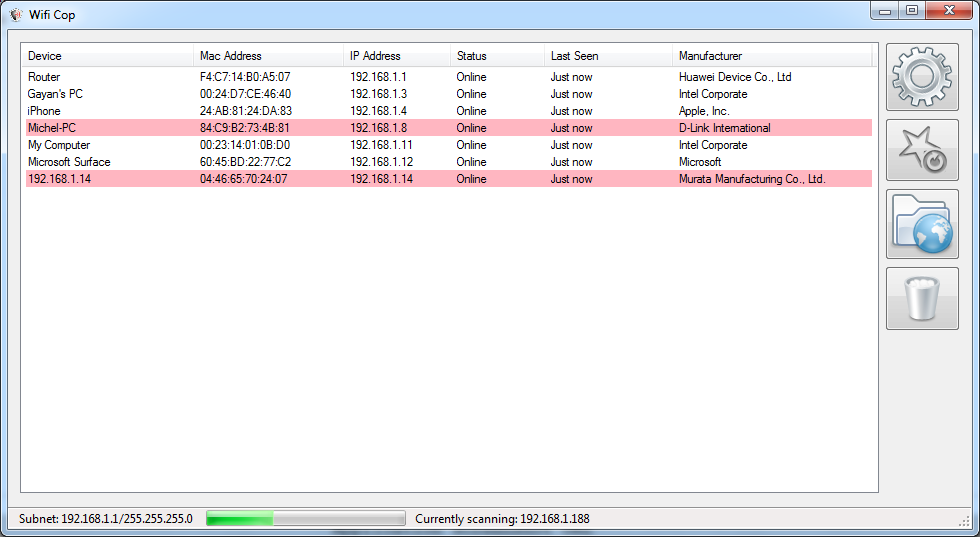Viewport: 980px width, 537px height.
Task: Open settings with the gear button
Action: pos(922,77)
